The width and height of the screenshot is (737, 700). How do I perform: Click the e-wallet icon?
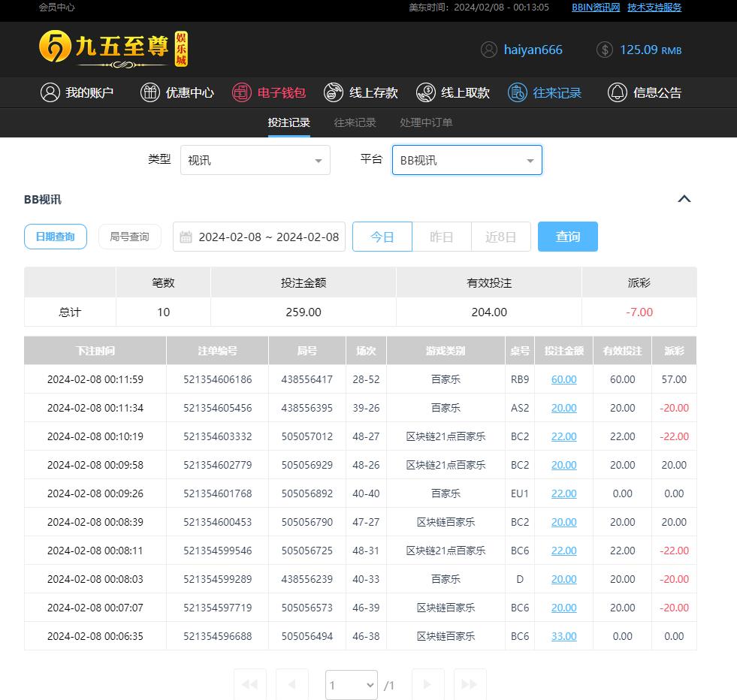[x=242, y=92]
